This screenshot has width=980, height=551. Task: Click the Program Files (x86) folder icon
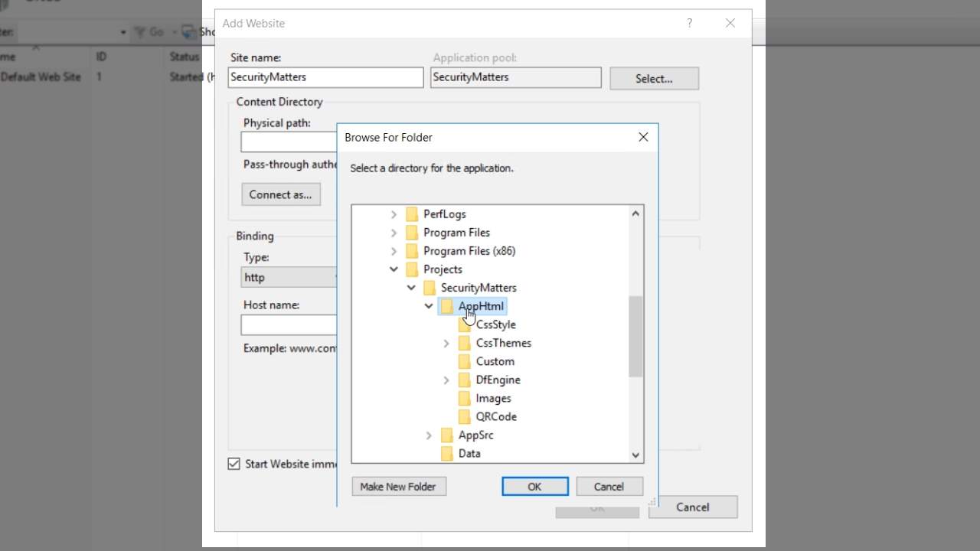point(412,251)
